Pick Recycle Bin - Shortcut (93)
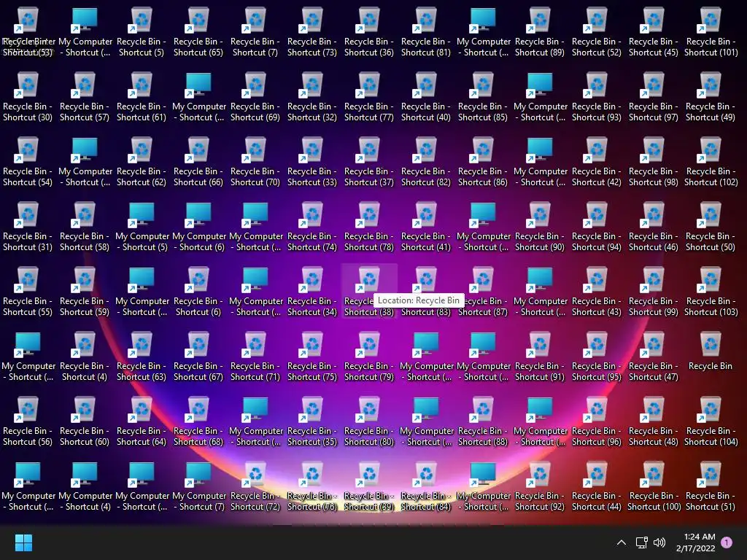 click(x=597, y=97)
